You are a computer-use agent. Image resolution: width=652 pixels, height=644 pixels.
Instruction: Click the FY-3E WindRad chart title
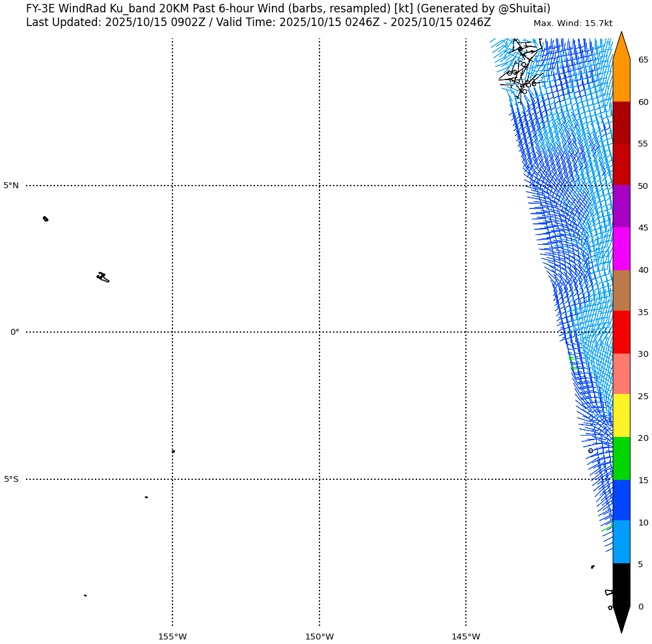pos(288,8)
